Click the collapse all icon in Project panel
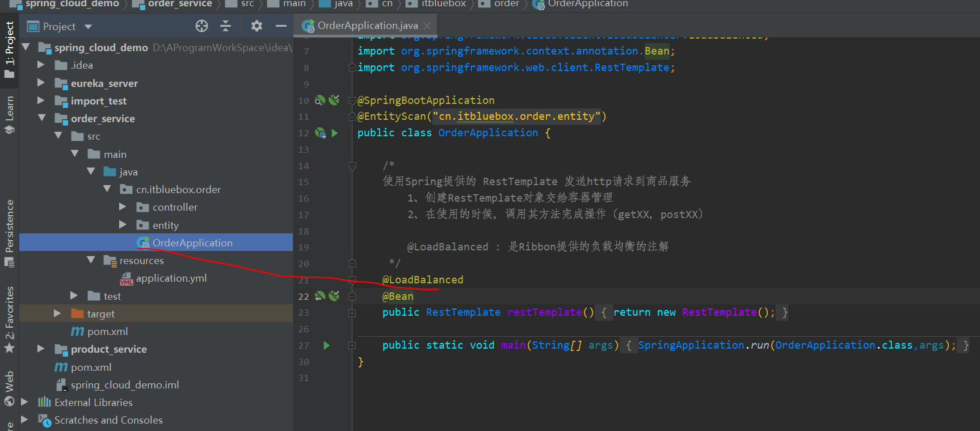The image size is (980, 431). [x=225, y=26]
